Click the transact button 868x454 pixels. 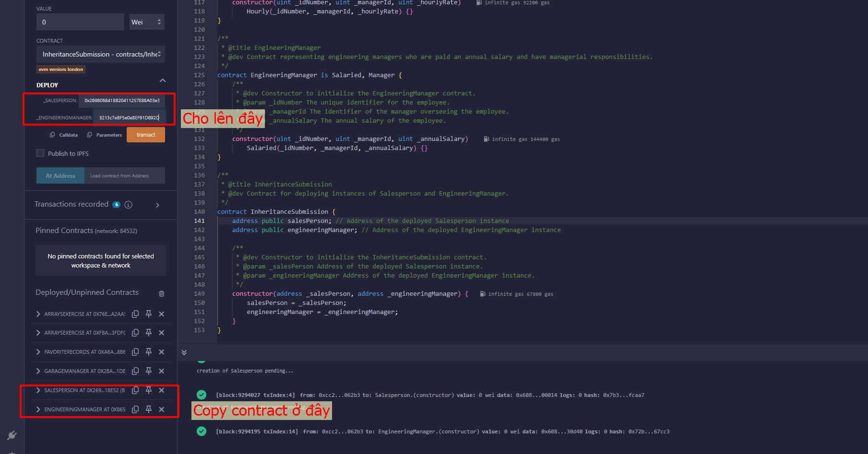(146, 135)
